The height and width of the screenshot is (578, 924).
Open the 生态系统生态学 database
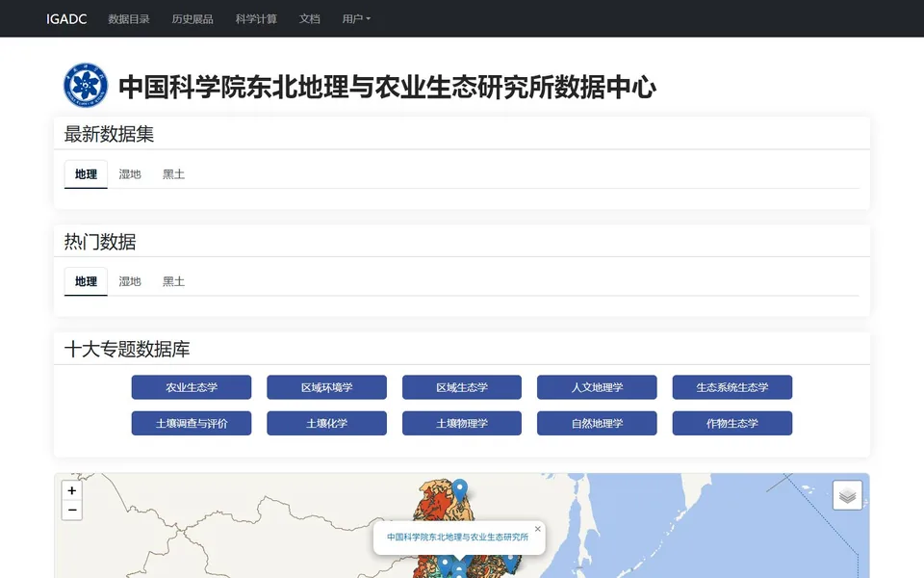coord(731,387)
